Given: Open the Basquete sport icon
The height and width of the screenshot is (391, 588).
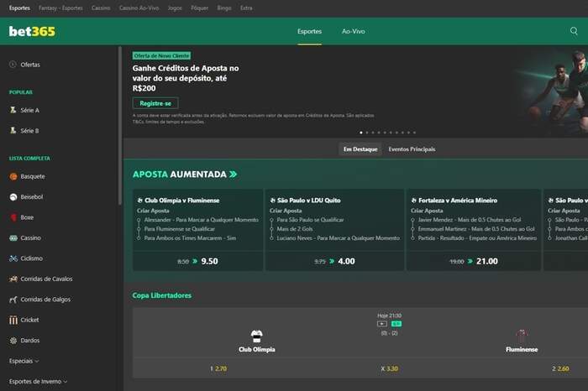Looking at the screenshot, I should tap(13, 176).
